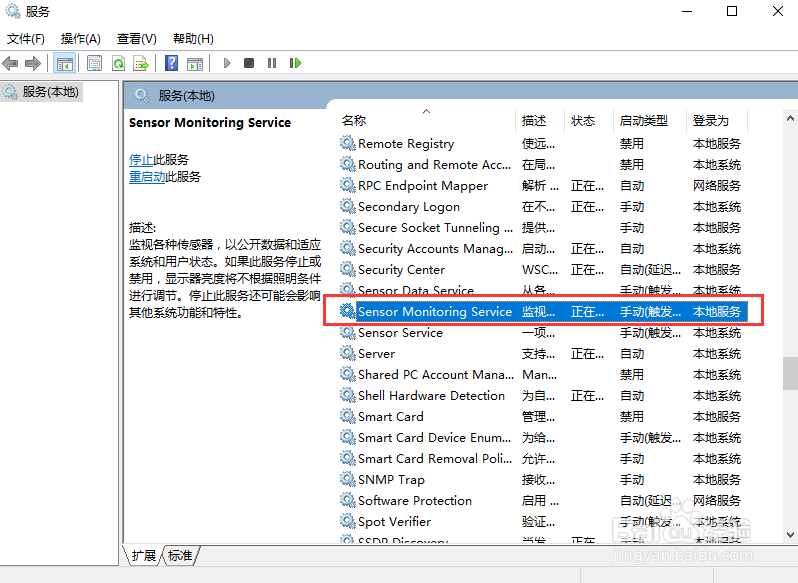The height and width of the screenshot is (583, 798).
Task: Sort by the 启动类型 column header
Action: 650,121
